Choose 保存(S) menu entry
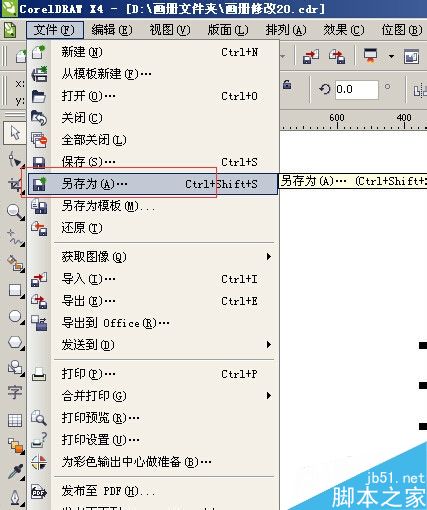The height and width of the screenshot is (510, 427). (153, 162)
